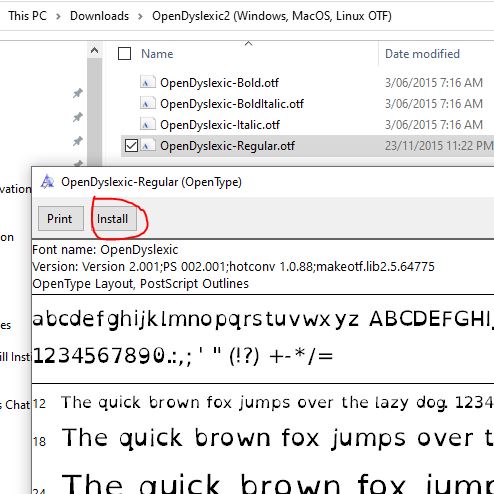Viewport: 494px width, 494px height.
Task: Click the OpenType Layout, PostScript Outlines line
Action: [140, 284]
